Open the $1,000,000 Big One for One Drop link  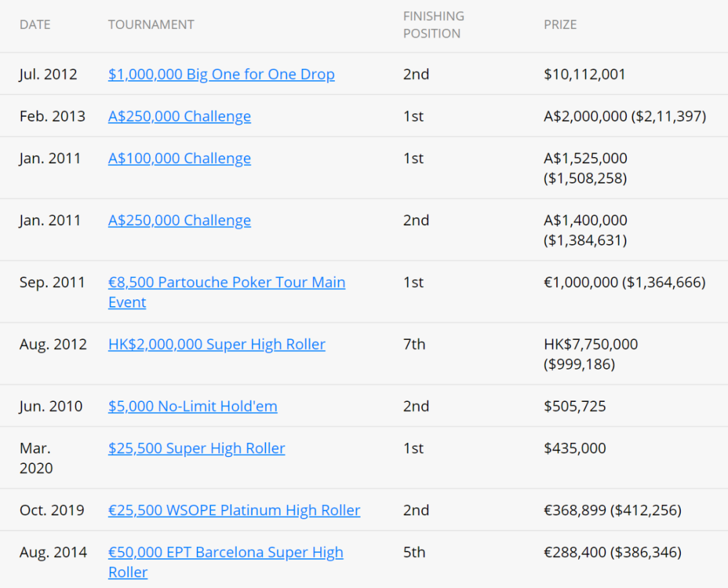pos(221,74)
